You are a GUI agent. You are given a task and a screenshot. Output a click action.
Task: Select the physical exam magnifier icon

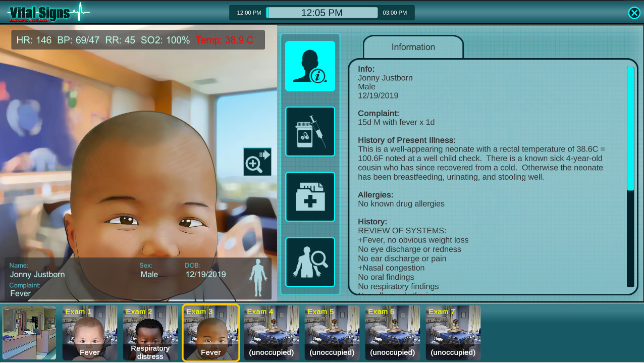pos(309,262)
